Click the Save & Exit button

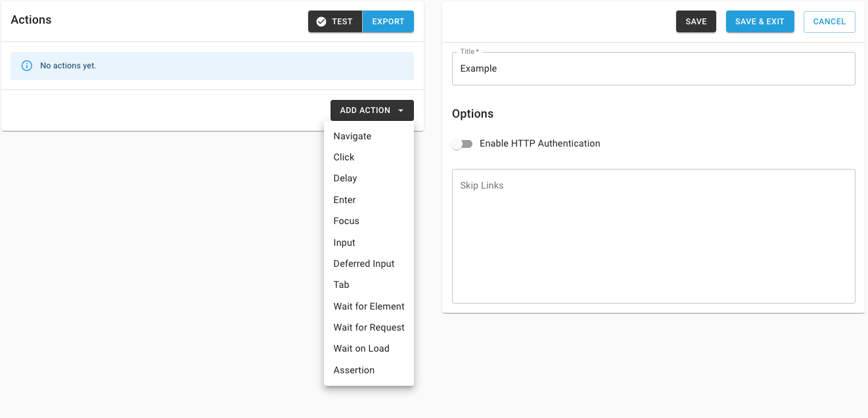pos(760,22)
